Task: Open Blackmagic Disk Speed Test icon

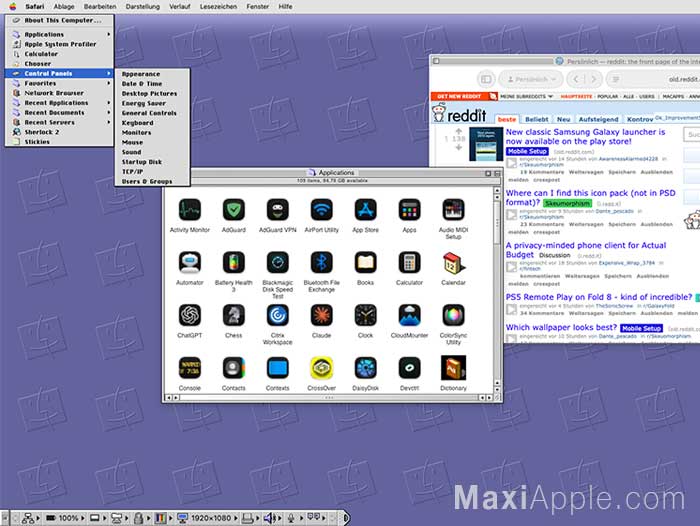Action: 277,263
